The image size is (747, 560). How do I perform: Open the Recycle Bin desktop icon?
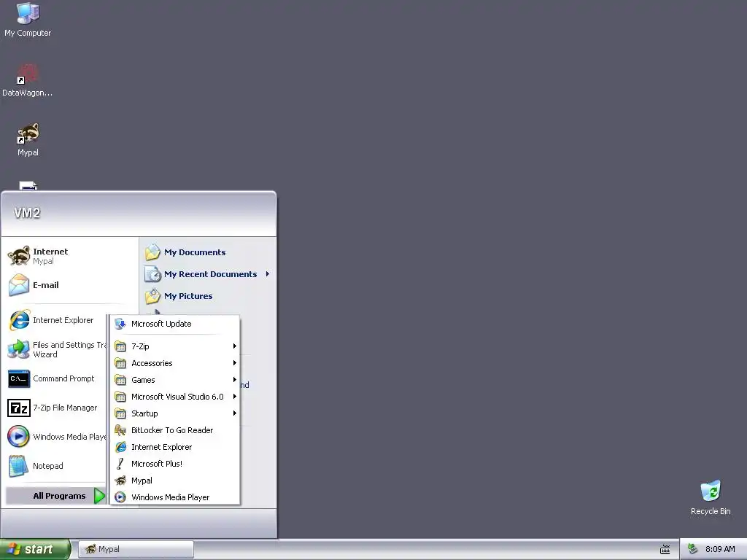coord(711,497)
